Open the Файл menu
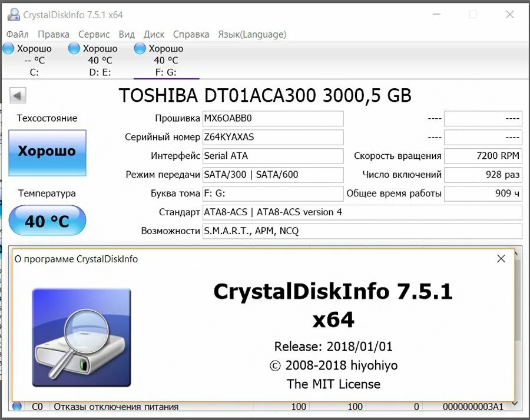The height and width of the screenshot is (420, 530). tap(18, 35)
